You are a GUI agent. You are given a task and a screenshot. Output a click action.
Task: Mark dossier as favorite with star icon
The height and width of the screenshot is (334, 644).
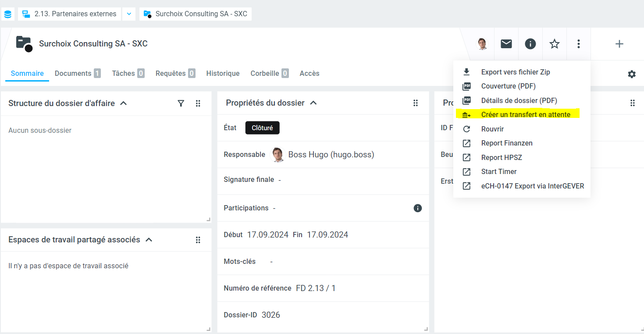[x=555, y=44]
